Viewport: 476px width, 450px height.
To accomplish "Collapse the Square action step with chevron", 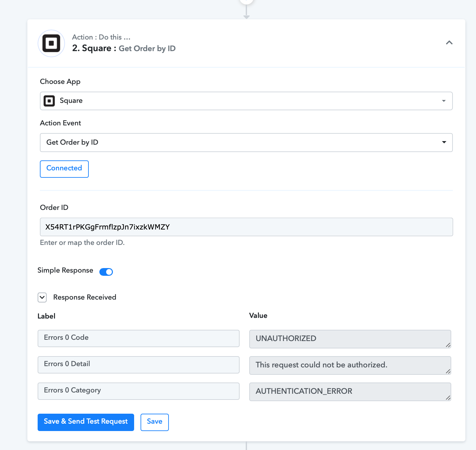I will (449, 42).
